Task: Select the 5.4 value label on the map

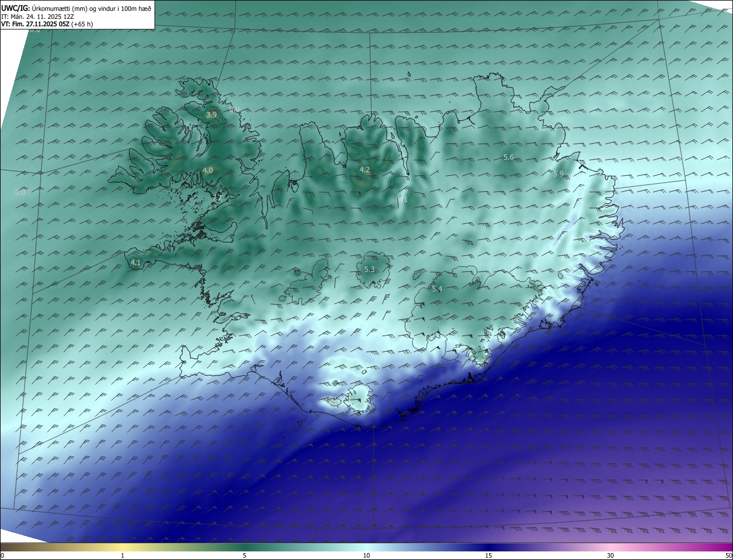Action: [x=437, y=289]
